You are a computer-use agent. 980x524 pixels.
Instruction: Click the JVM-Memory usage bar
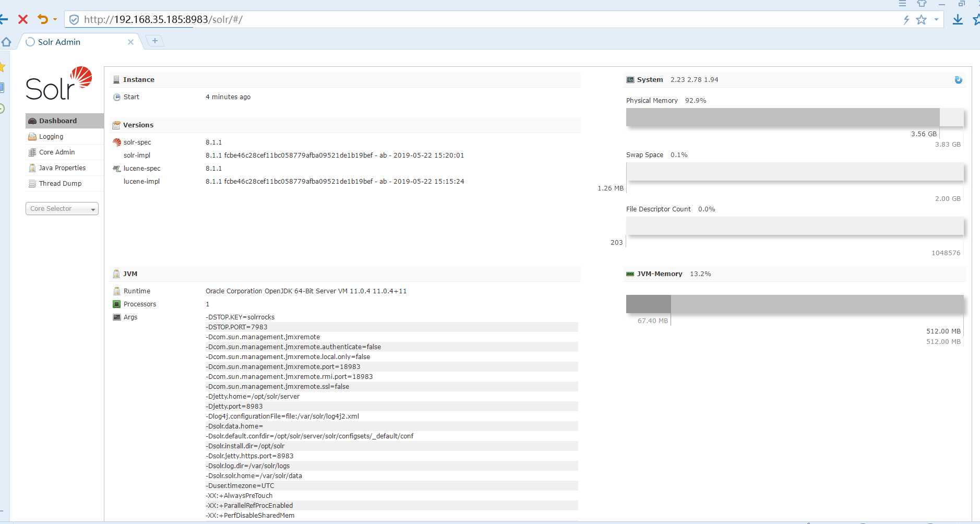794,304
